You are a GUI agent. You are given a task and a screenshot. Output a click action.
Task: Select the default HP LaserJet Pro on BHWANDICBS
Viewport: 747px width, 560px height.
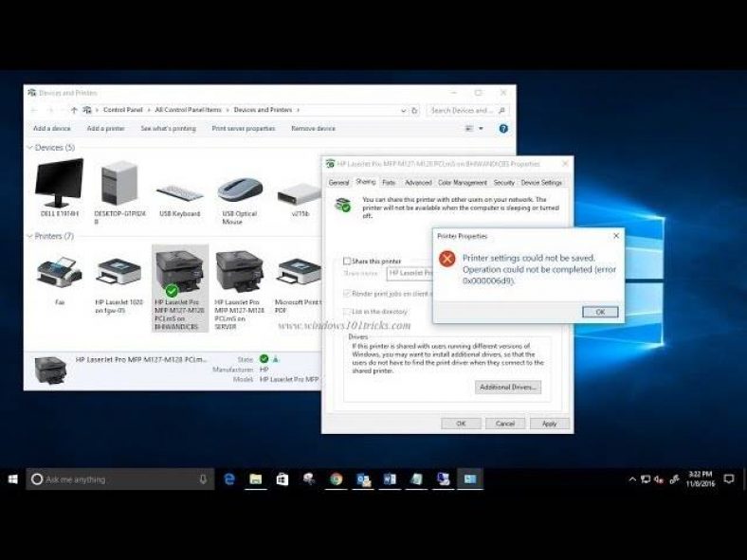(x=179, y=288)
